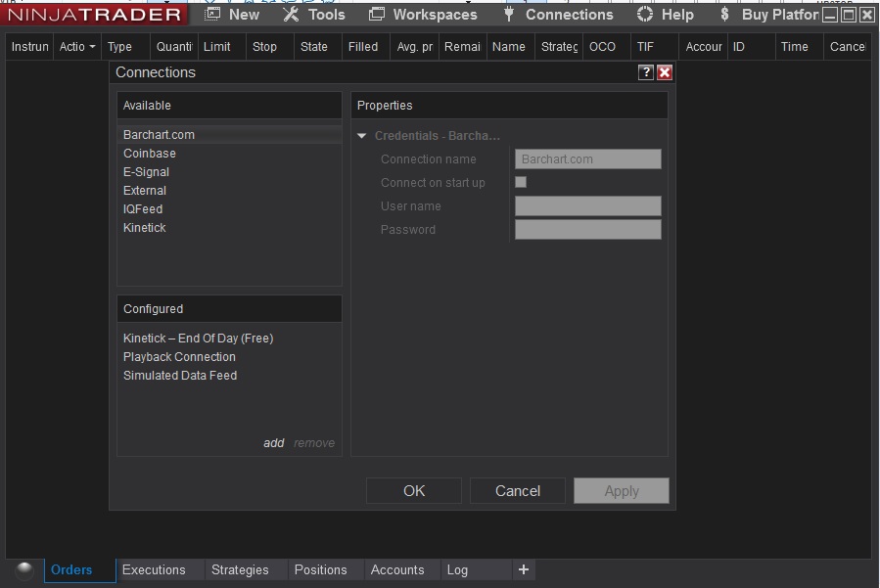Switch to the Orders tab
Image resolution: width=880 pixels, height=588 pixels.
click(79, 570)
